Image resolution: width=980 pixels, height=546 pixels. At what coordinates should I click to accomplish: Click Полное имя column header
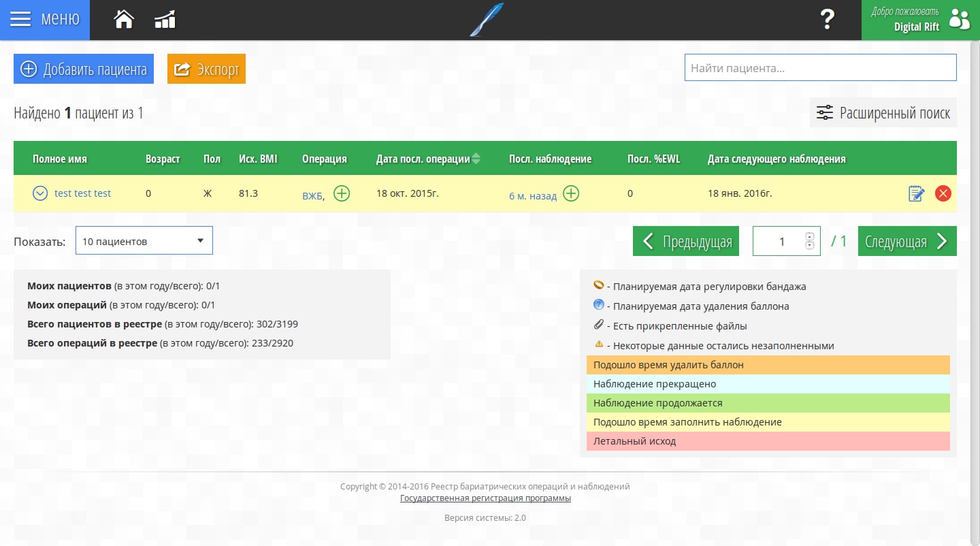coord(60,159)
